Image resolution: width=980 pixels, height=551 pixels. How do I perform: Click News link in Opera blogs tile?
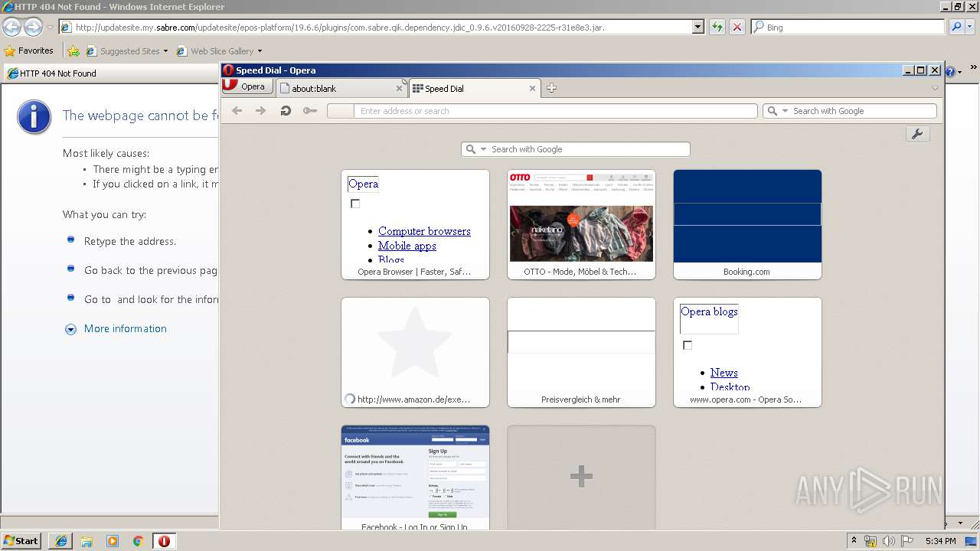click(x=724, y=373)
